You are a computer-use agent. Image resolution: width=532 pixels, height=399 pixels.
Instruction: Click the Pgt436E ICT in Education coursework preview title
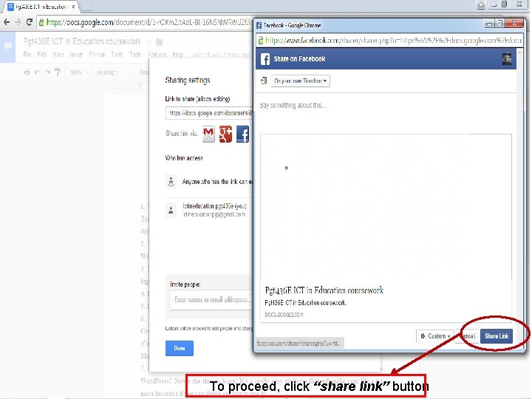coord(324,290)
